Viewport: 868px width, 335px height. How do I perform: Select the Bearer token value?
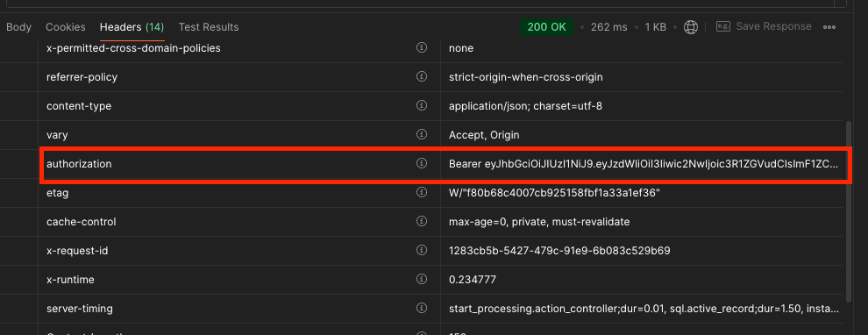[644, 164]
